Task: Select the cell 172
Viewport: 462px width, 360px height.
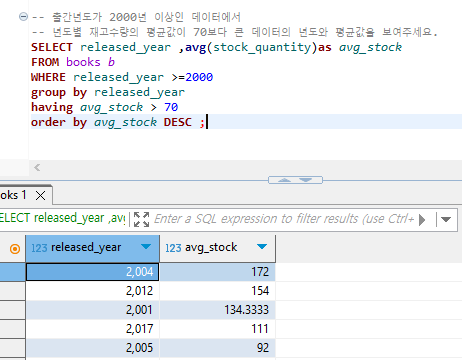Action: tap(218, 272)
